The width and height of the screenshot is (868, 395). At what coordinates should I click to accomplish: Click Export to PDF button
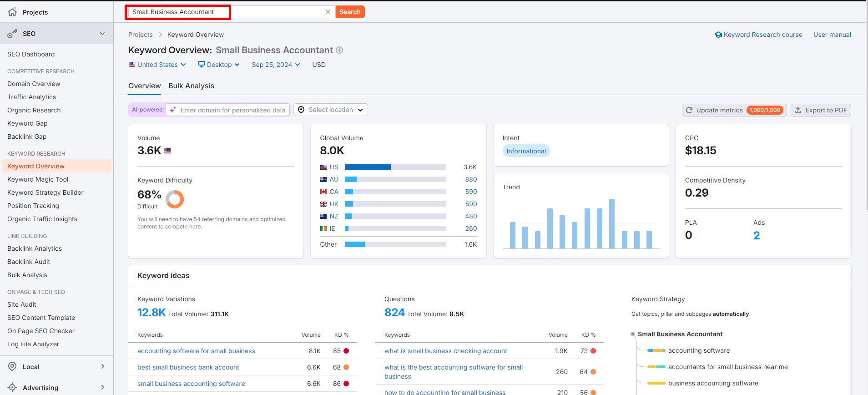click(x=821, y=110)
